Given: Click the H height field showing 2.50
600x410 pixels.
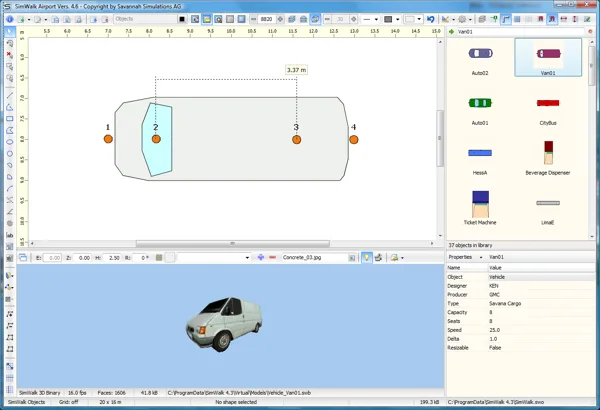Looking at the screenshot, I should click(x=112, y=258).
